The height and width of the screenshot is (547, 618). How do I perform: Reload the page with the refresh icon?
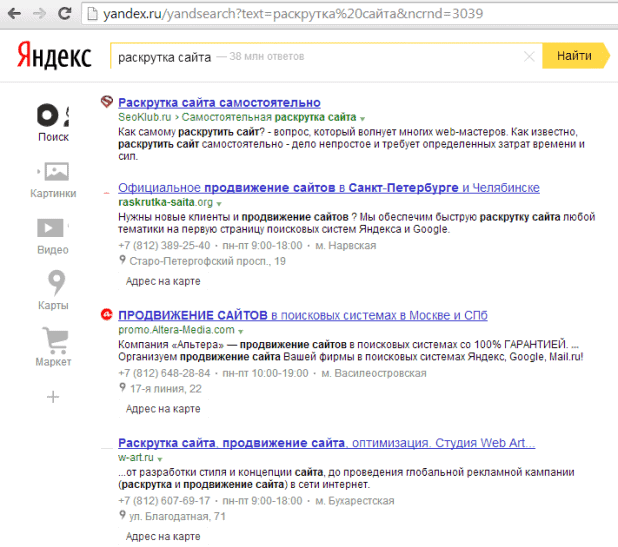point(65,13)
